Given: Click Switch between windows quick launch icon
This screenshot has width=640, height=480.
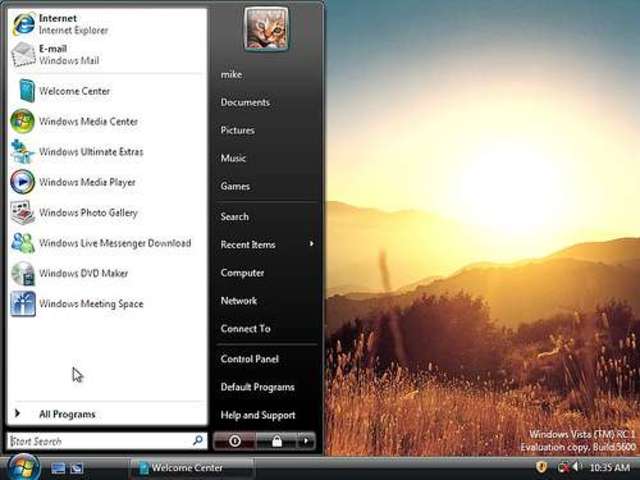Looking at the screenshot, I should [x=77, y=468].
